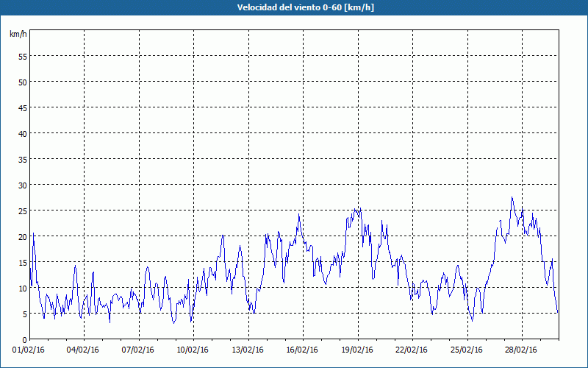This screenshot has width=588, height=368.
Task: Select the date label '19/02/16'
Action: [357, 350]
